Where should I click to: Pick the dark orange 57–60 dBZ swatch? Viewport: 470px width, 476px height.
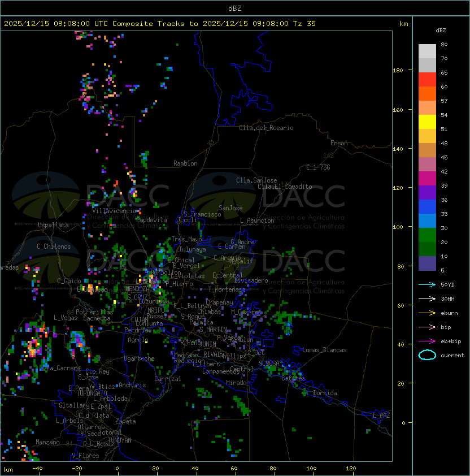[427, 94]
